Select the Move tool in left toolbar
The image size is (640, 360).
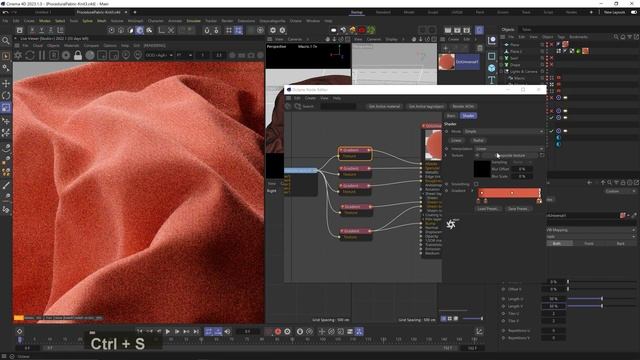pyautogui.click(x=6, y=83)
